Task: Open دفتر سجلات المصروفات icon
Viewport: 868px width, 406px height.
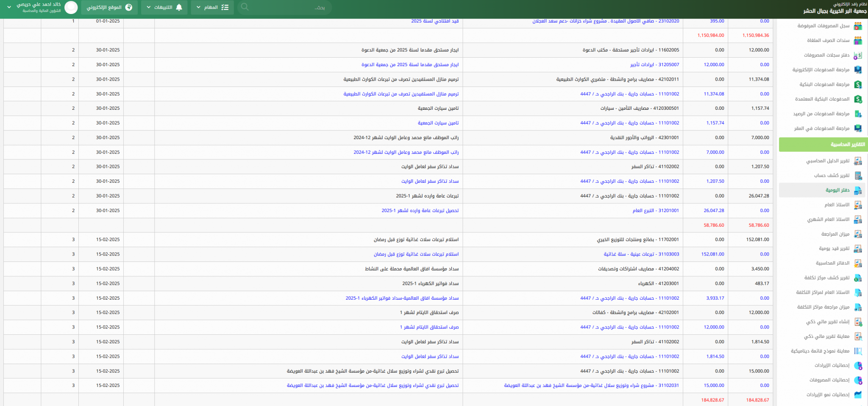Action: coord(858,56)
